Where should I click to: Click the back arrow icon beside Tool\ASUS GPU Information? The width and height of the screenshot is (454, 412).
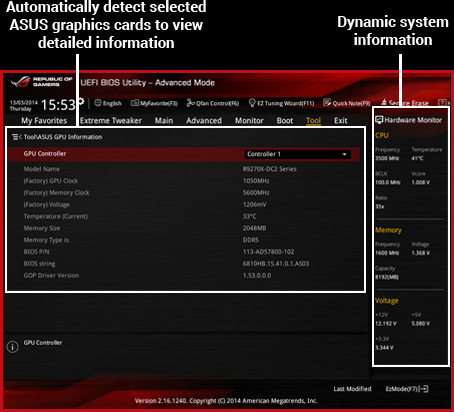[x=17, y=137]
